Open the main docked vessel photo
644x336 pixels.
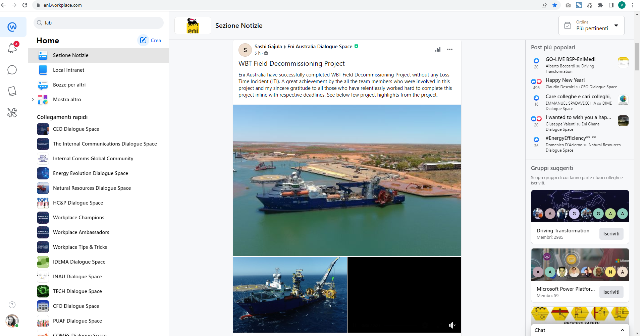point(347,180)
